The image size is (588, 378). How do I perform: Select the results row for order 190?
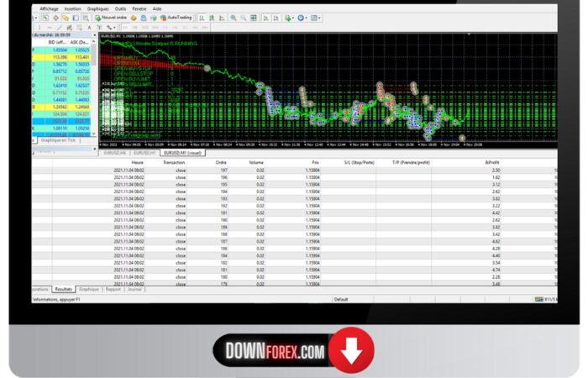[294, 220]
